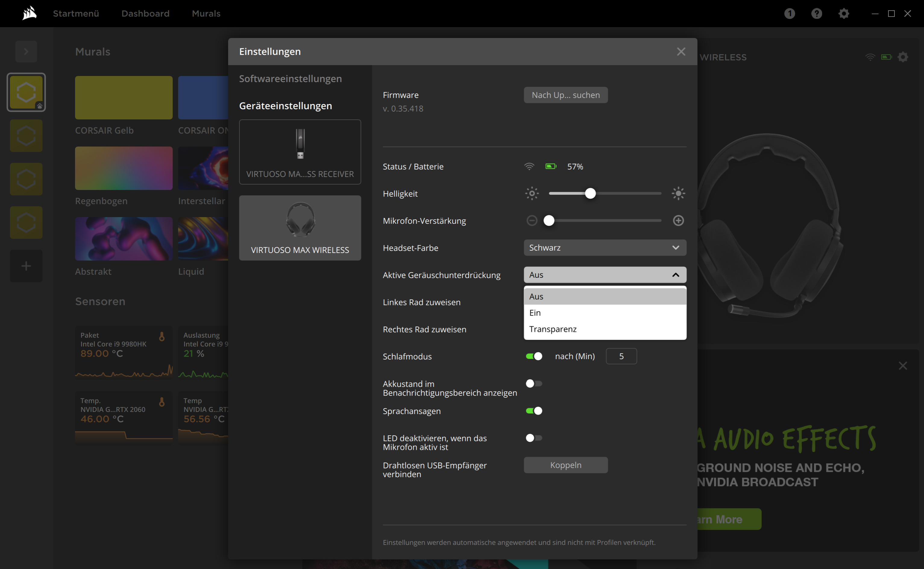Select the Interstellar mural thumbnail
This screenshot has width=924, height=569.
pyautogui.click(x=203, y=168)
